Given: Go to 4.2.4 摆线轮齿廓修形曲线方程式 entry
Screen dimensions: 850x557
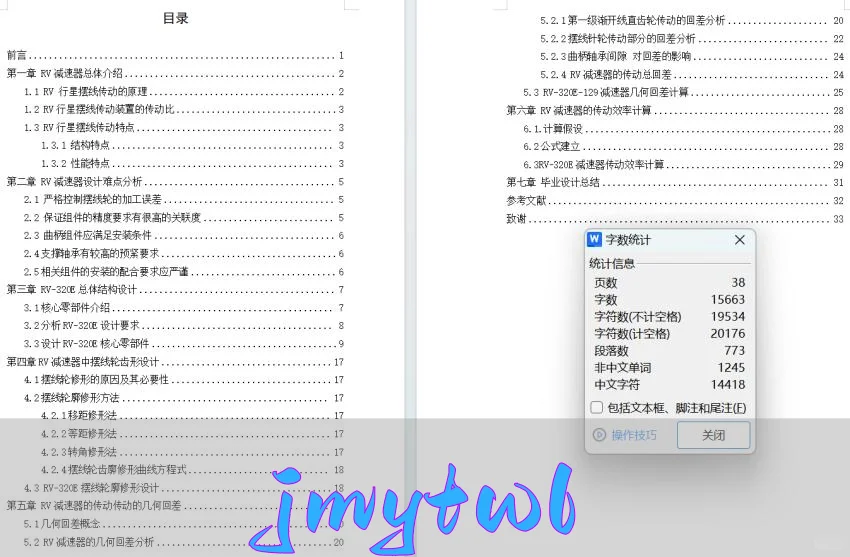Looking at the screenshot, I should pyautogui.click(x=192, y=470).
